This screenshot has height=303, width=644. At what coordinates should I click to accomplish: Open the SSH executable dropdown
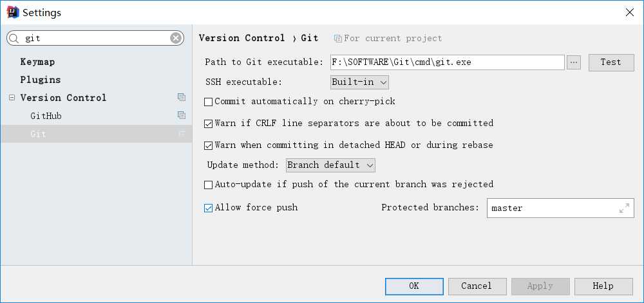359,82
